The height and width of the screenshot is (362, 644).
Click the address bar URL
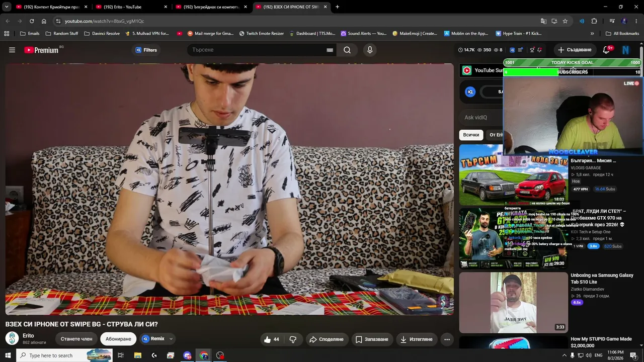pyautogui.click(x=104, y=21)
